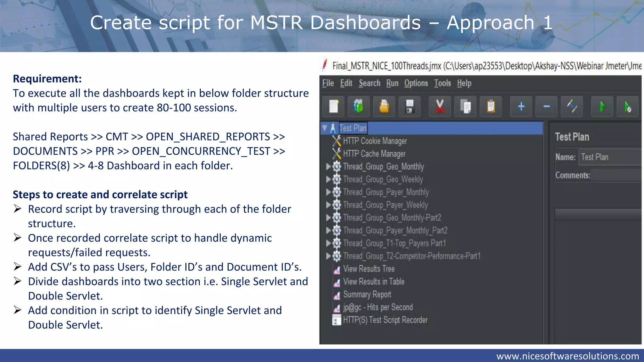
Task: Click the gear icon of Thread_Group_Geo_Weekly
Action: pyautogui.click(x=337, y=179)
